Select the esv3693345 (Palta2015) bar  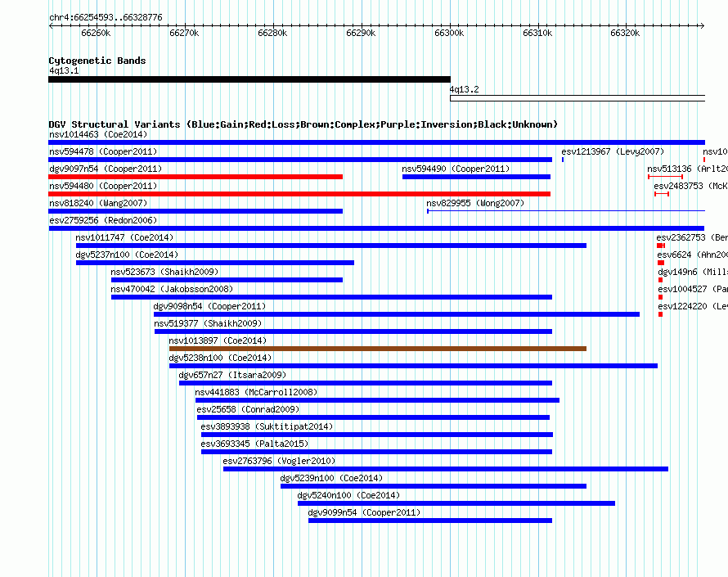(x=376, y=452)
